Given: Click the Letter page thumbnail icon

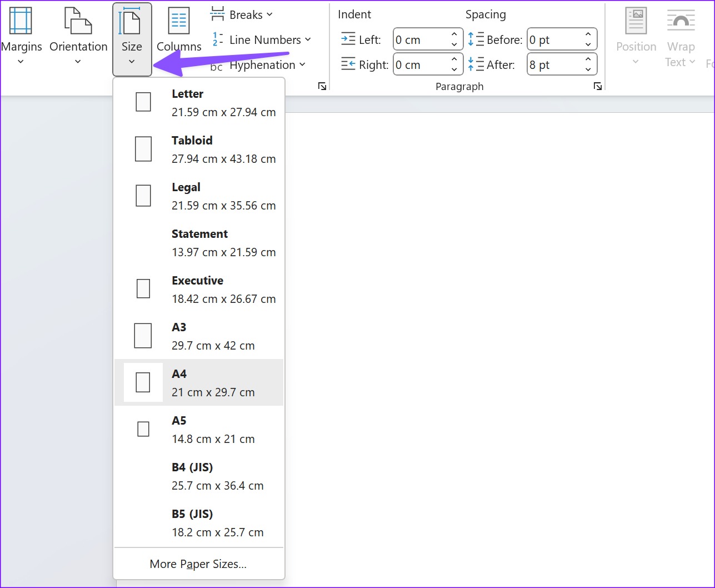Looking at the screenshot, I should point(143,102).
